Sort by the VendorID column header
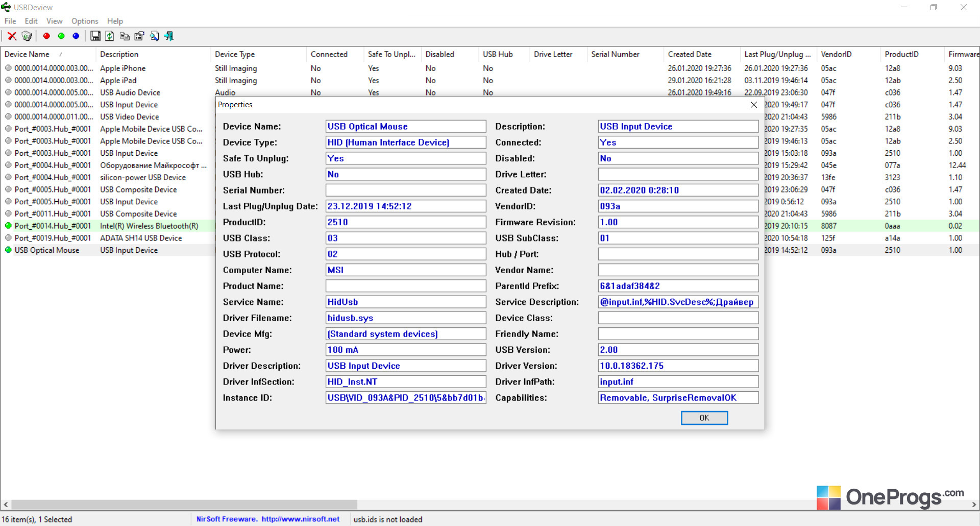Screen dimensions: 980x526 pyautogui.click(x=848, y=54)
